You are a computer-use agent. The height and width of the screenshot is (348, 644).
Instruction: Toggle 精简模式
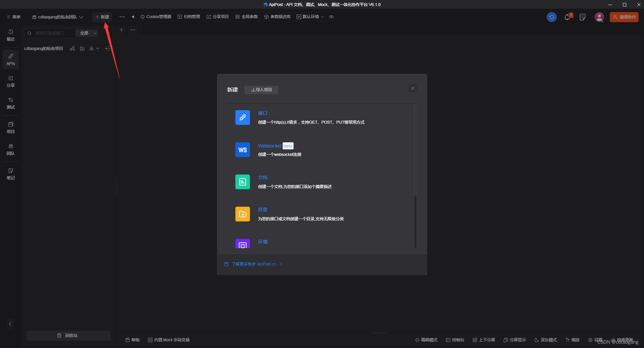(426, 340)
